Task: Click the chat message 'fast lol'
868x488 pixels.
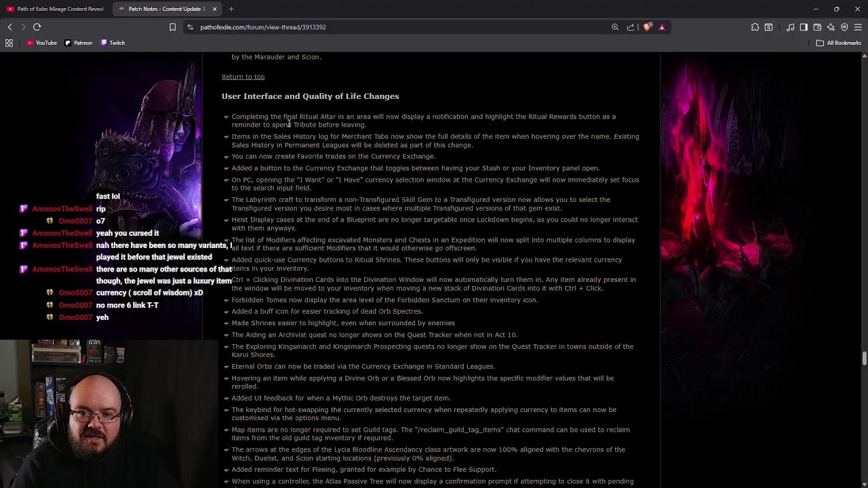Action: [108, 197]
